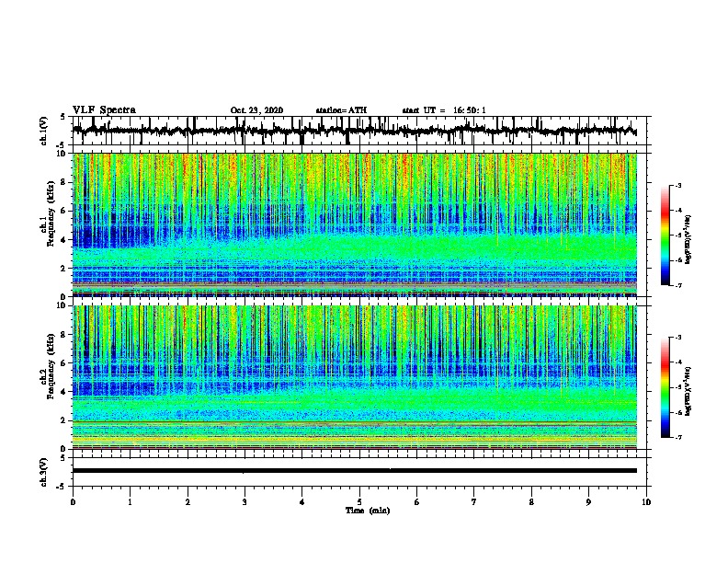Image resolution: width=728 pixels, height=563 pixels.
Task: Click time axis tick label "0"
Action: click(x=73, y=502)
